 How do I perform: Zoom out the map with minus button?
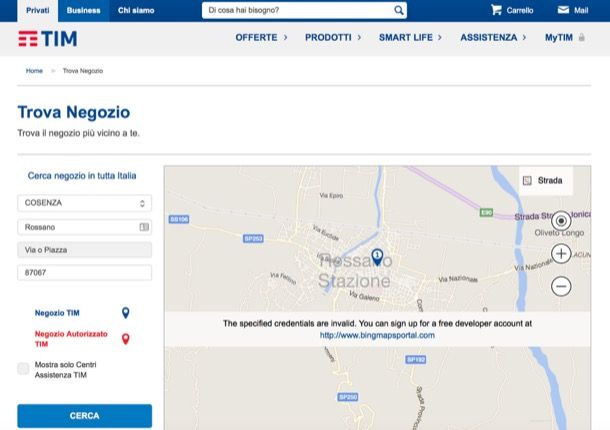tap(561, 286)
